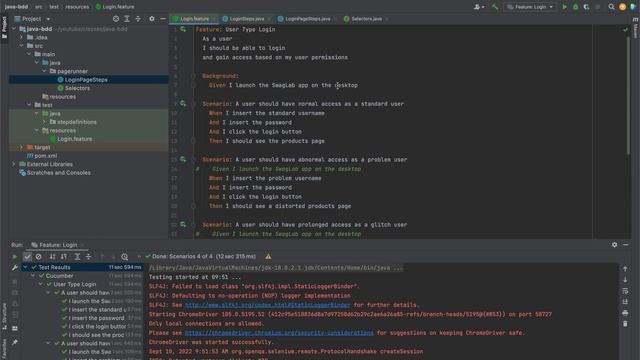Select 'I insert the password' test result
The image size is (640, 360).
tap(96, 318)
